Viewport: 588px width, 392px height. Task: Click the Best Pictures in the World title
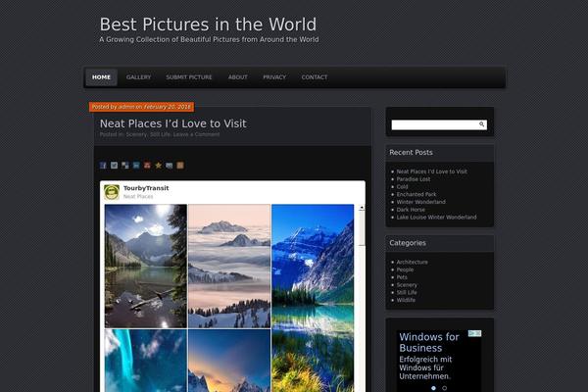(208, 24)
